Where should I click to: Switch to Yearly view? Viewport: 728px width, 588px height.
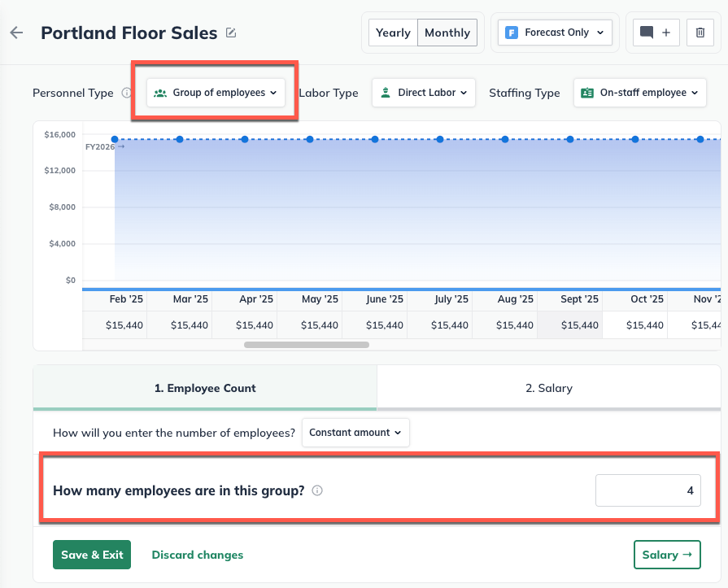pos(393,33)
